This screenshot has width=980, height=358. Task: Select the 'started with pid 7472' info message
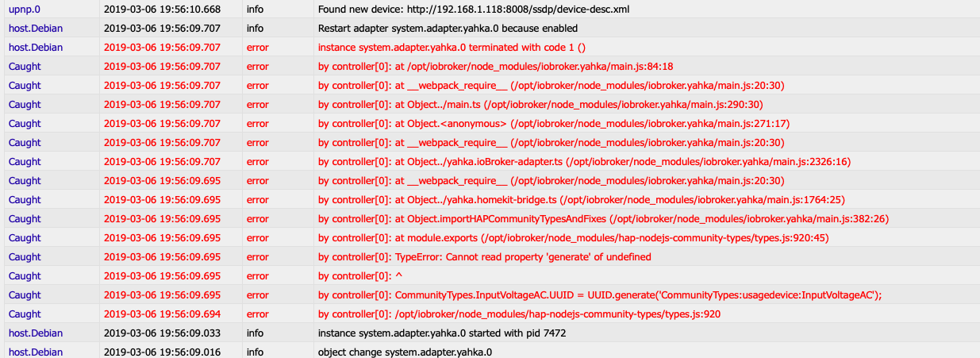(442, 333)
